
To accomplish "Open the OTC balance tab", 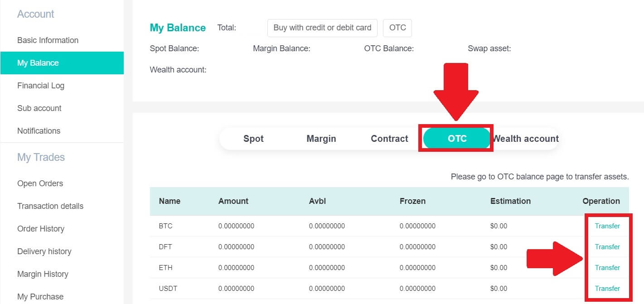I will [x=456, y=139].
